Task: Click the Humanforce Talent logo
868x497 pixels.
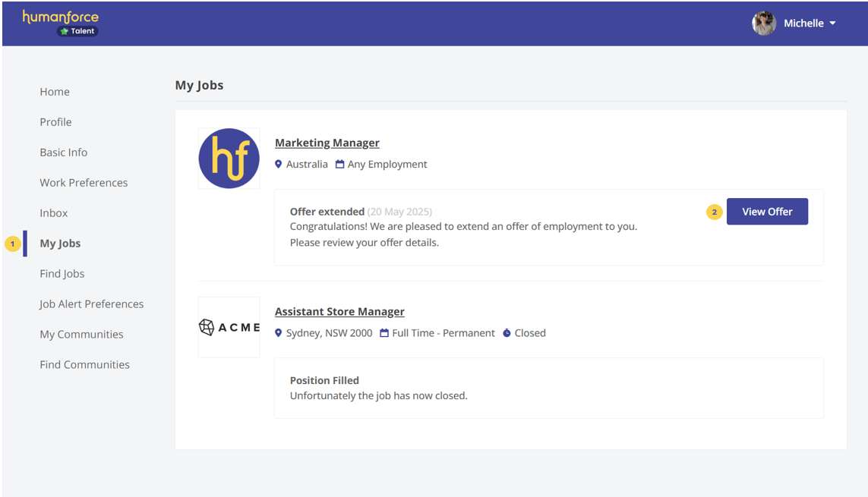Action: tap(61, 23)
